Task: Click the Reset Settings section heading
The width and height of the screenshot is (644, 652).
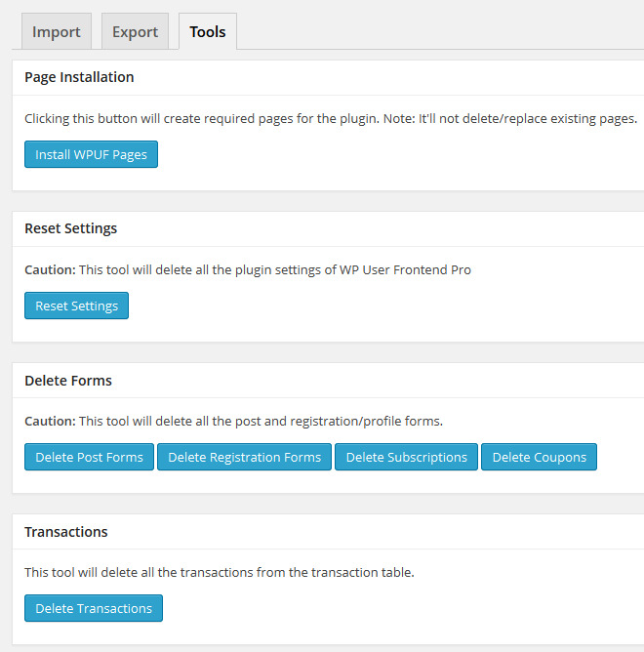Action: (x=70, y=228)
